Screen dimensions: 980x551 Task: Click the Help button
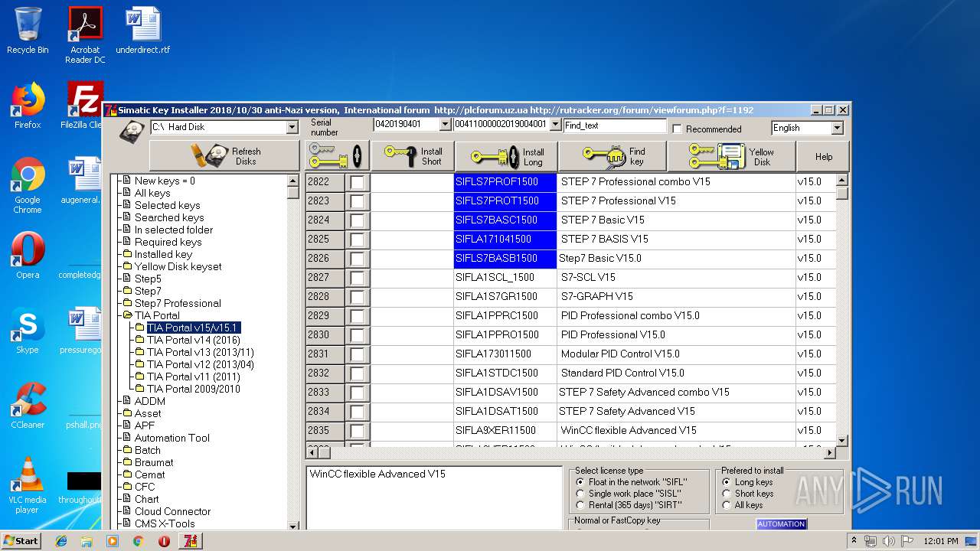pos(824,156)
